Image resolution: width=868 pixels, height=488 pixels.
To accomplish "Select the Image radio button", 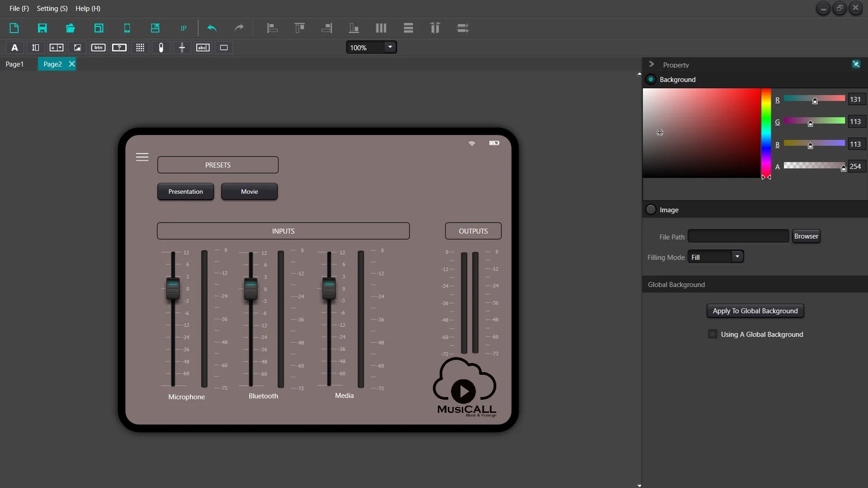I will (650, 210).
